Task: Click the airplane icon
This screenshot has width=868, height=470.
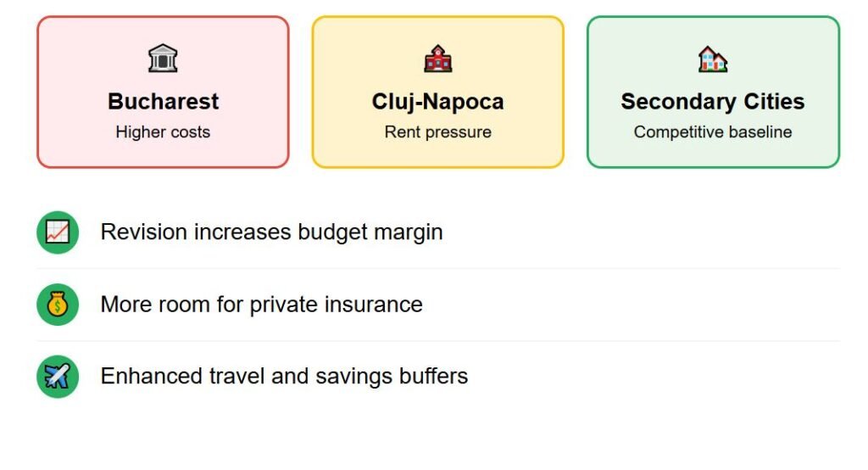Action: click(x=58, y=377)
